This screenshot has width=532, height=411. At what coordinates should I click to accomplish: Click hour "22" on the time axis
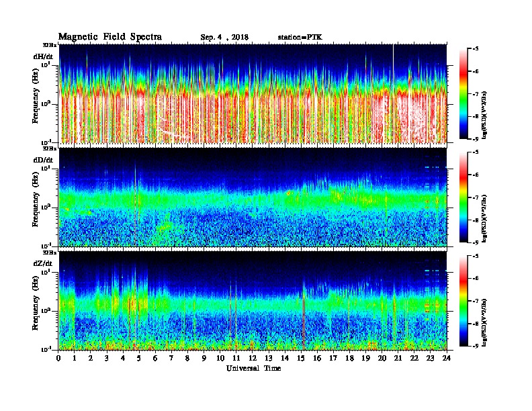pyautogui.click(x=414, y=358)
